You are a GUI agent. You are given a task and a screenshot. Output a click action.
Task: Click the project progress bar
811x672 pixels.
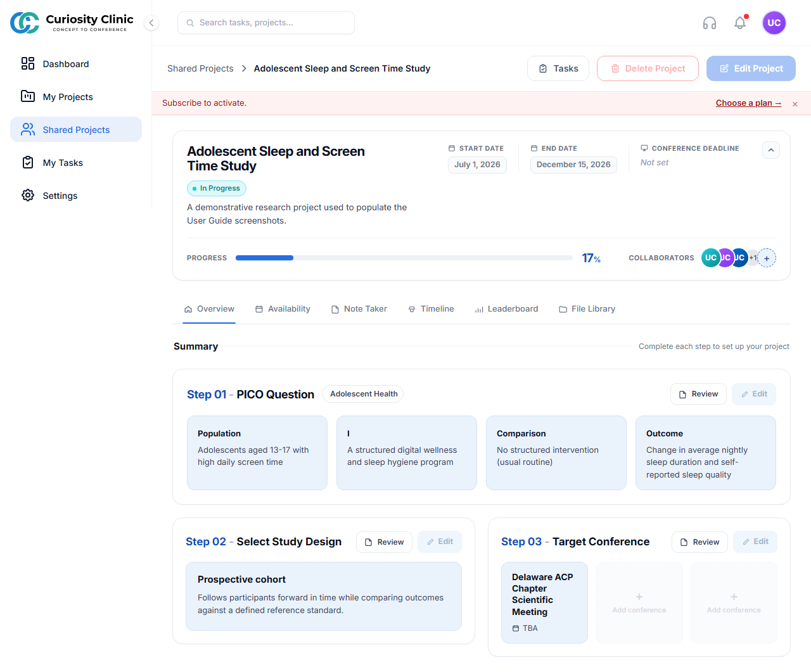click(x=404, y=258)
